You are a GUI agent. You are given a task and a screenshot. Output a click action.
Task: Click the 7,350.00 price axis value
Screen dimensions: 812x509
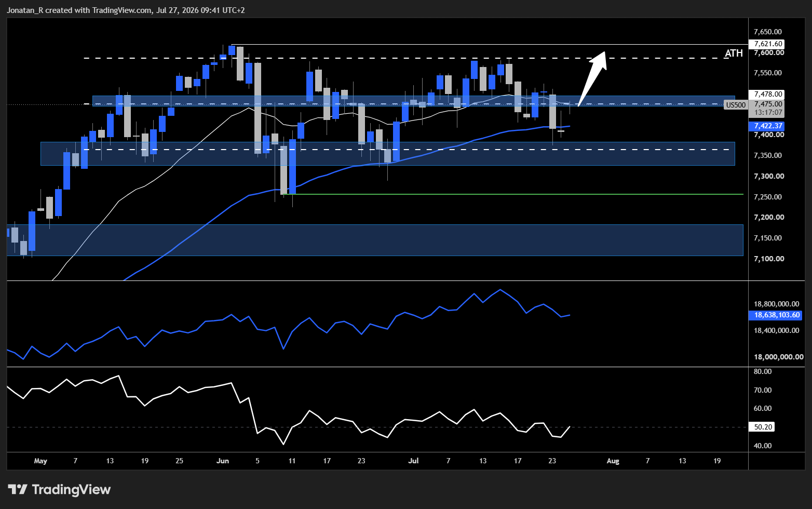click(769, 155)
